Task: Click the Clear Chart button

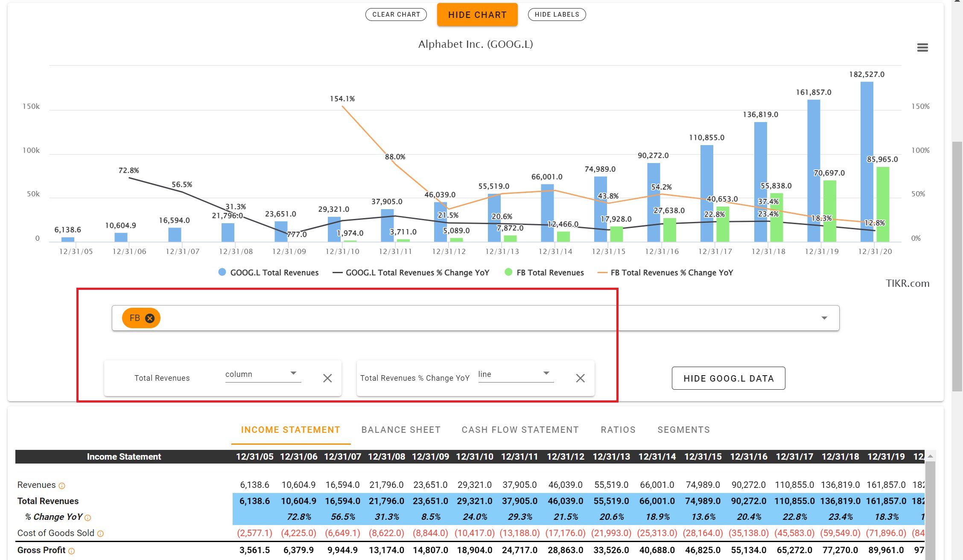Action: click(396, 15)
